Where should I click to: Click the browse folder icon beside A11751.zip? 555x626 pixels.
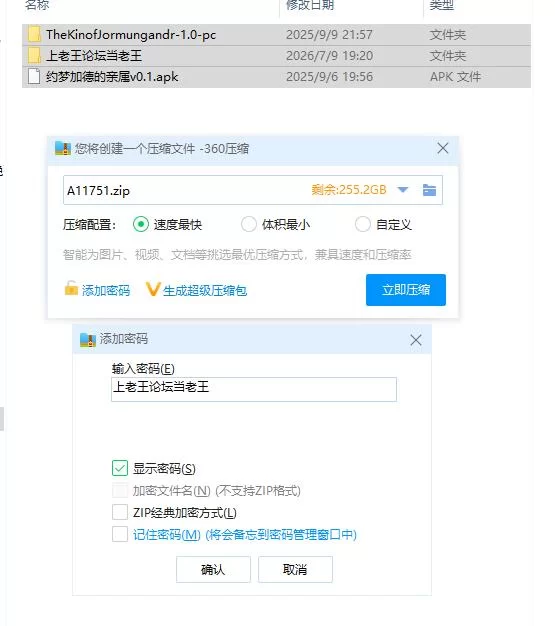coord(429,190)
